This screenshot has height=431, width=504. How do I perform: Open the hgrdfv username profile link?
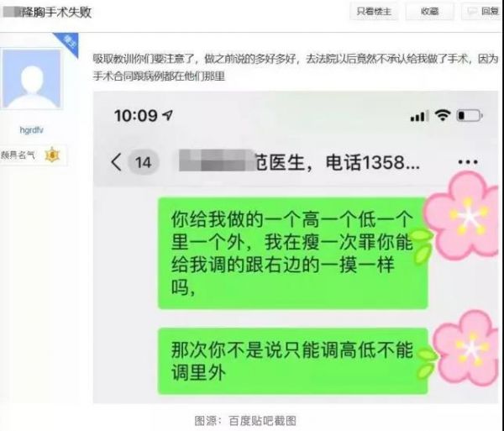(32, 130)
